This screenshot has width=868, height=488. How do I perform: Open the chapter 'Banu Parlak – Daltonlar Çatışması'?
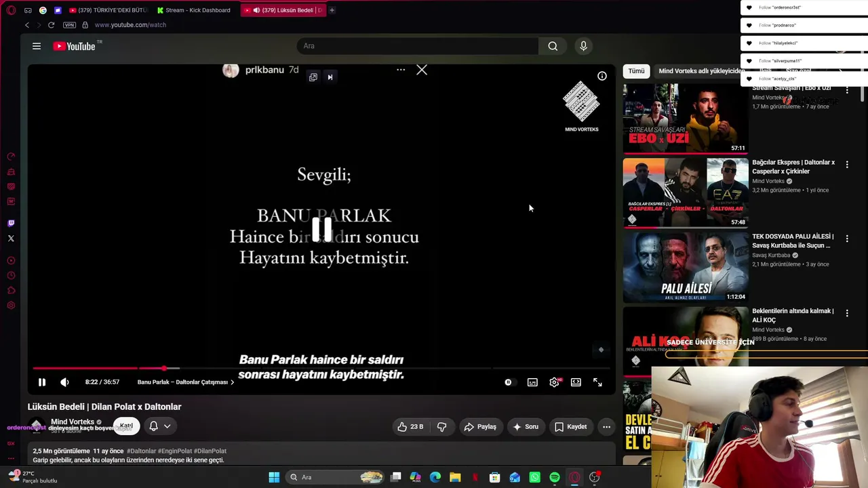click(x=186, y=382)
